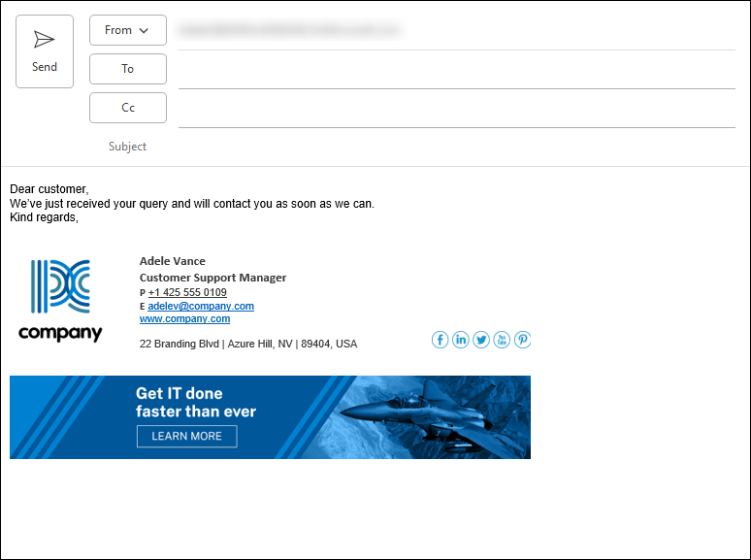Image resolution: width=751 pixels, height=560 pixels.
Task: Click the Cc recipients button
Action: click(x=128, y=108)
